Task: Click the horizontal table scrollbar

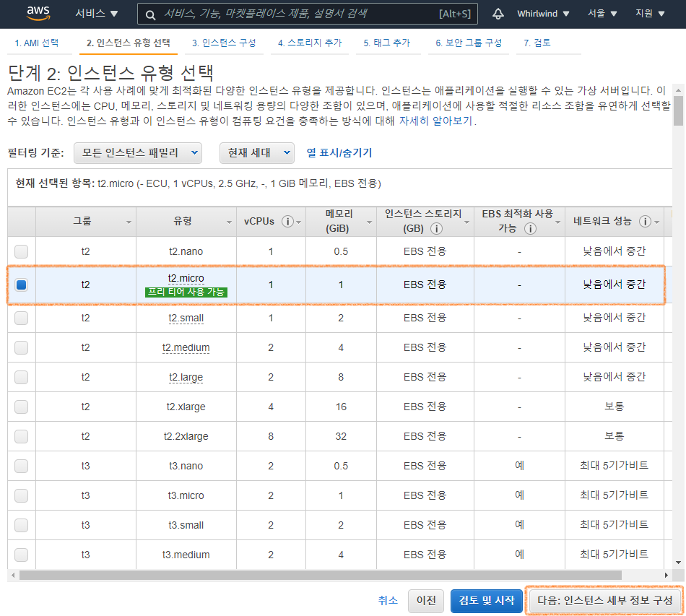Action: (x=320, y=576)
